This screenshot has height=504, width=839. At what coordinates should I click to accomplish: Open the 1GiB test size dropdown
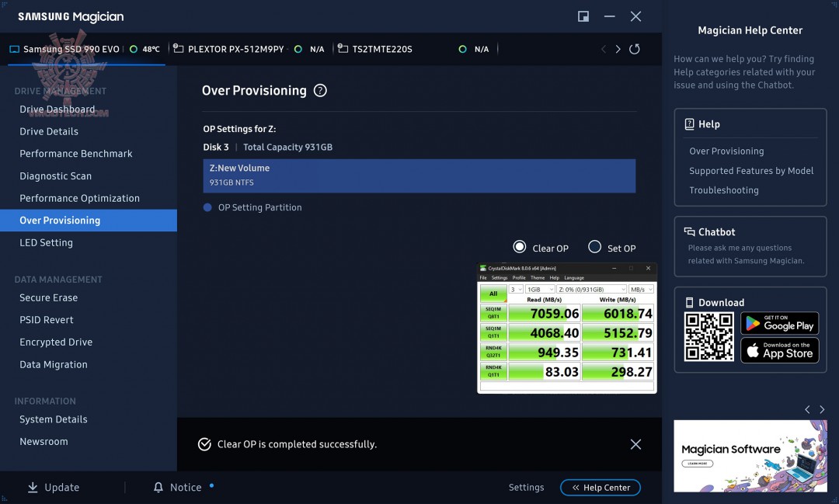(538, 288)
